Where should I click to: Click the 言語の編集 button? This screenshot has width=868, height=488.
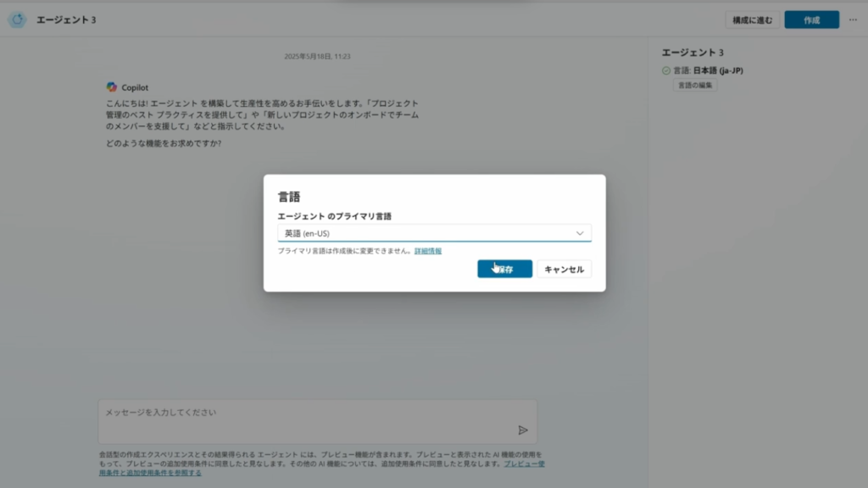point(695,86)
